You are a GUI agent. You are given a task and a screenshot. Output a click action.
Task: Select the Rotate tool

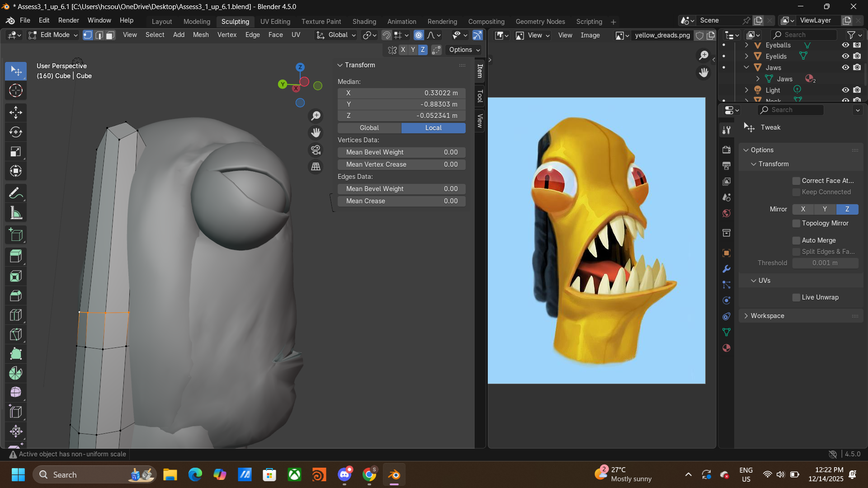16,132
